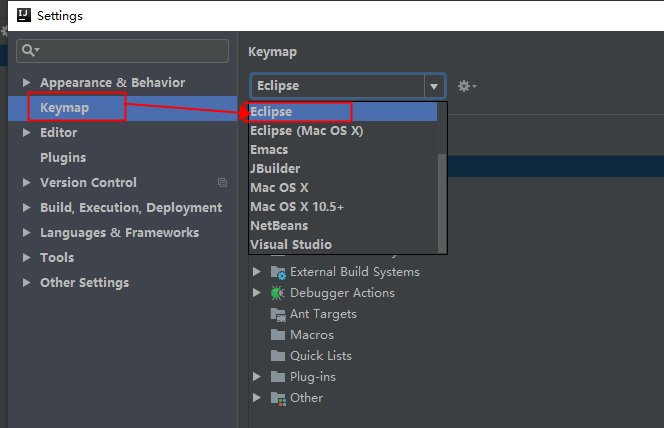Focus the settings search field
Screen dimensions: 664x428
[122, 51]
